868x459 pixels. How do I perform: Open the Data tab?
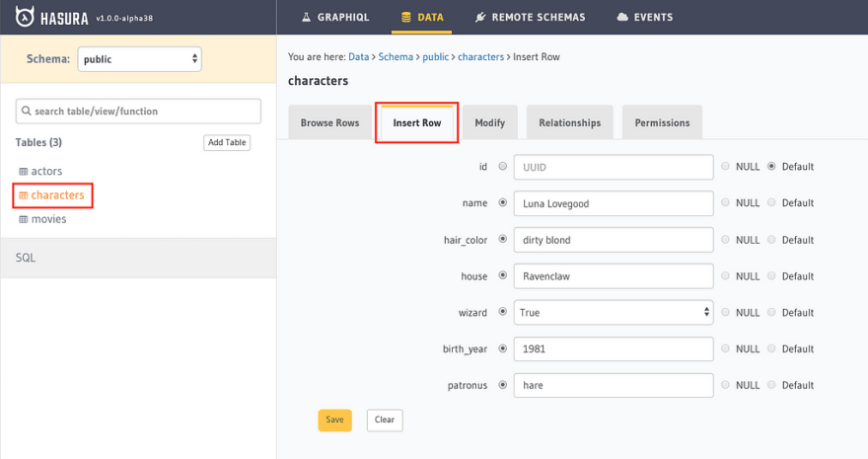coord(422,17)
